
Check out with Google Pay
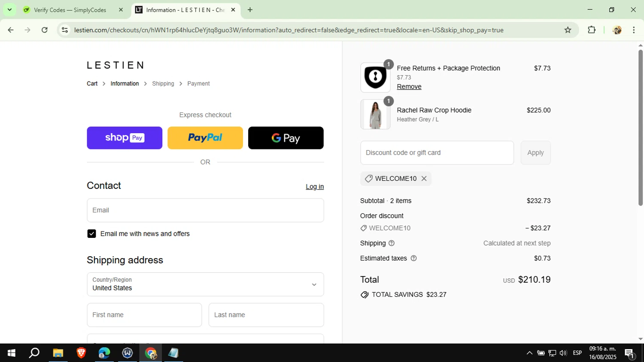286,138
